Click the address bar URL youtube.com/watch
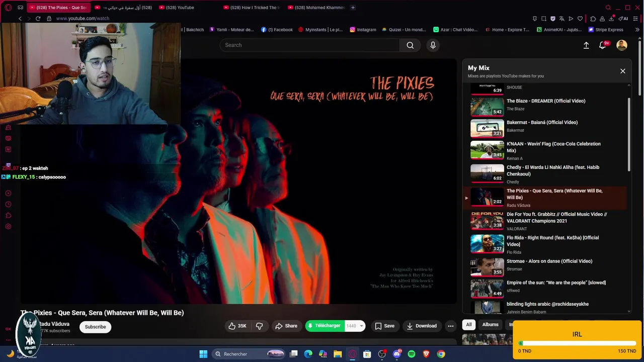Image resolution: width=644 pixels, height=362 pixels. pyautogui.click(x=83, y=19)
